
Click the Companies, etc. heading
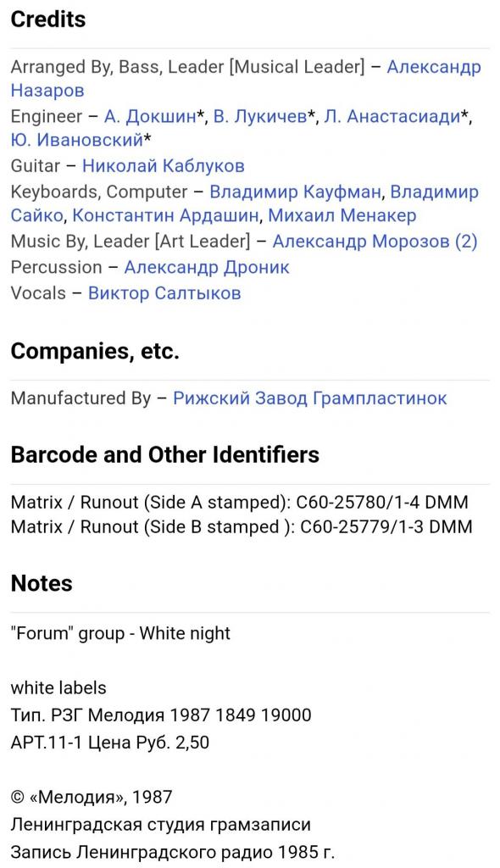pos(95,351)
